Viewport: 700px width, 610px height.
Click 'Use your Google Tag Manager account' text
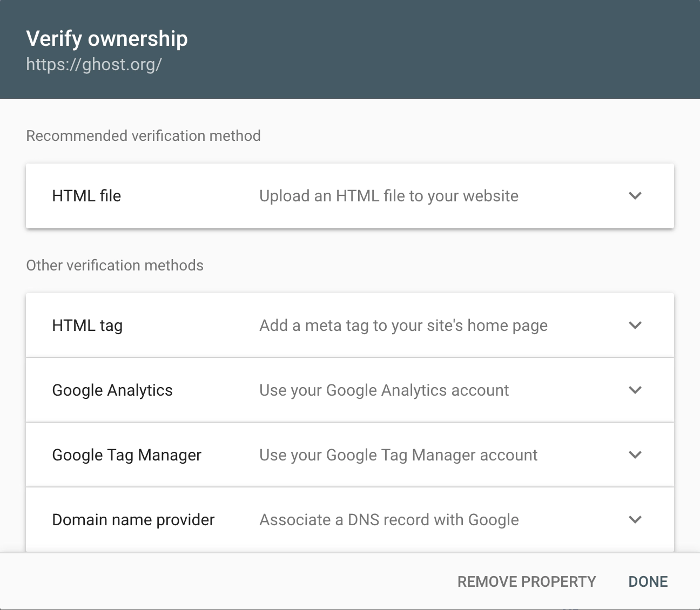pos(398,455)
